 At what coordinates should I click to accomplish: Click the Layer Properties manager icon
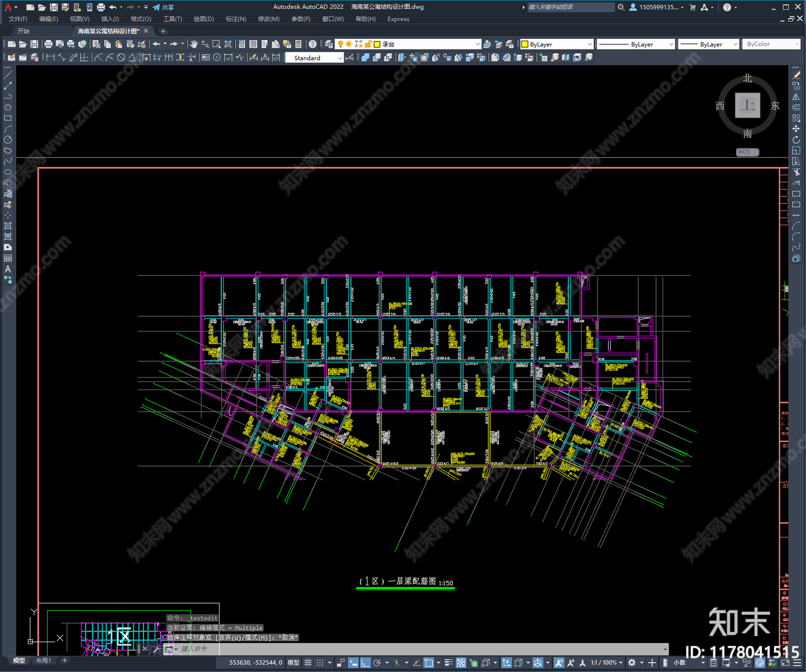328,44
